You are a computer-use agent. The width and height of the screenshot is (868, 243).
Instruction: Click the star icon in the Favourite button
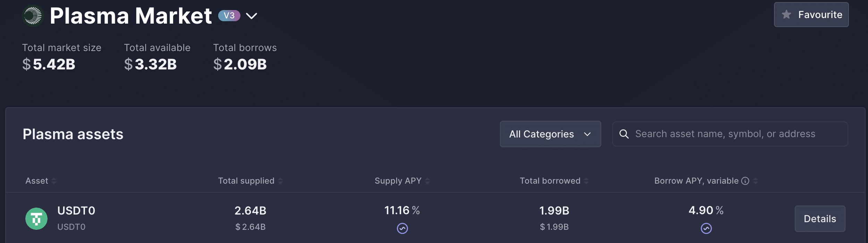(786, 15)
